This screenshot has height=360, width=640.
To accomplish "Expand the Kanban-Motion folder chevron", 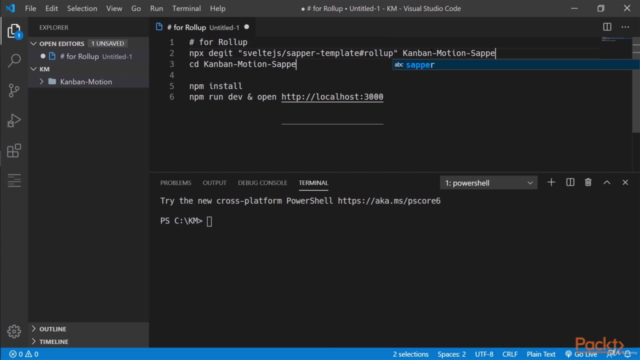I will click(x=41, y=82).
